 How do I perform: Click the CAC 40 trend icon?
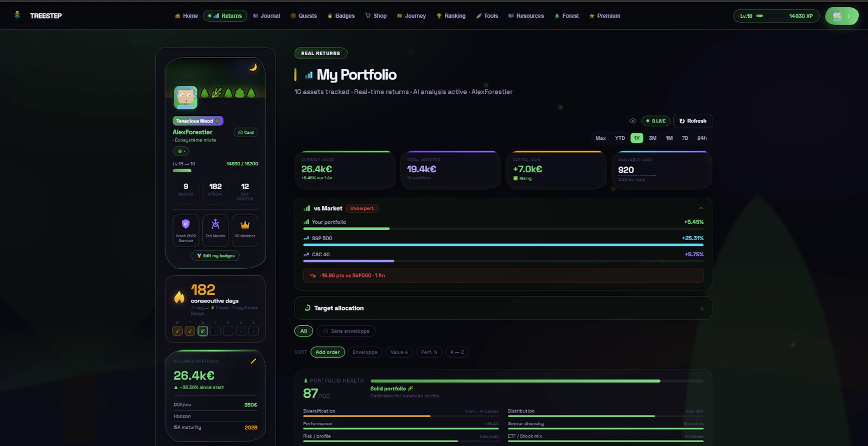tap(307, 255)
